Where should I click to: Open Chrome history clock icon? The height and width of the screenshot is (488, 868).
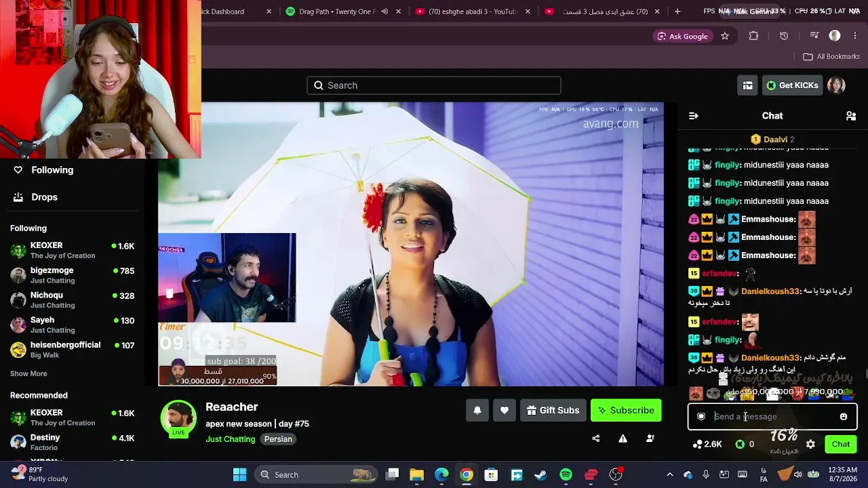pos(784,36)
